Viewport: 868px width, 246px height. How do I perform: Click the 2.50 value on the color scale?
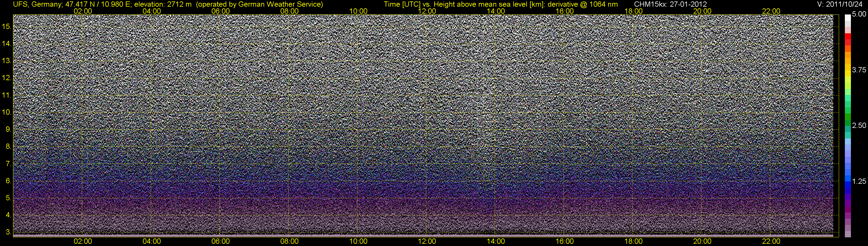pyautogui.click(x=859, y=126)
